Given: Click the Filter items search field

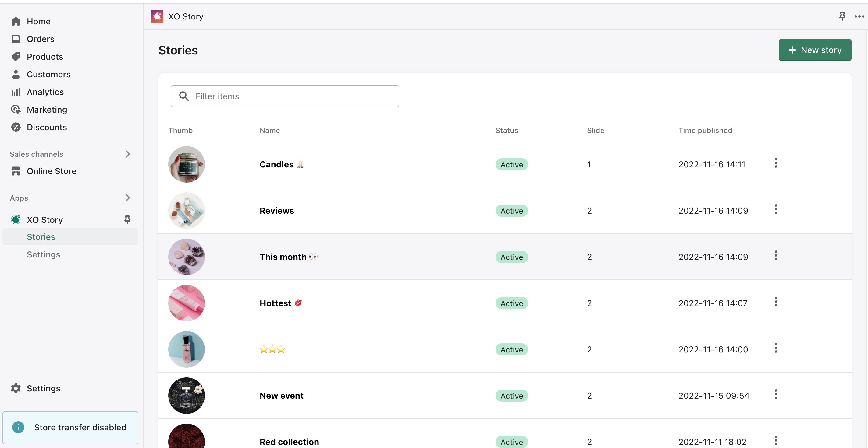Looking at the screenshot, I should (285, 96).
